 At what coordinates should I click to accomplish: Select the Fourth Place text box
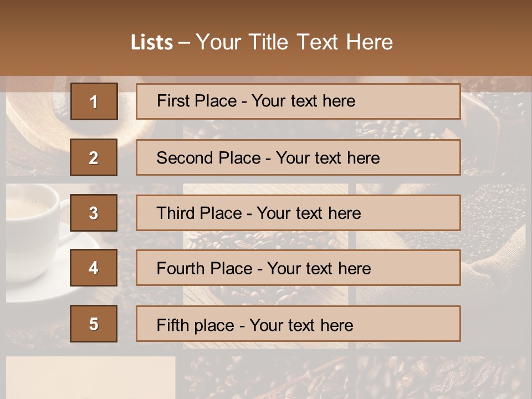point(298,268)
